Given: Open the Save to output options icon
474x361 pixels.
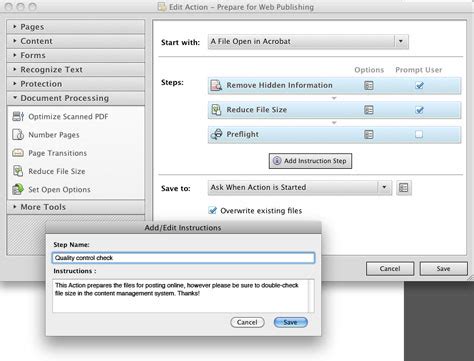Looking at the screenshot, I should 404,188.
